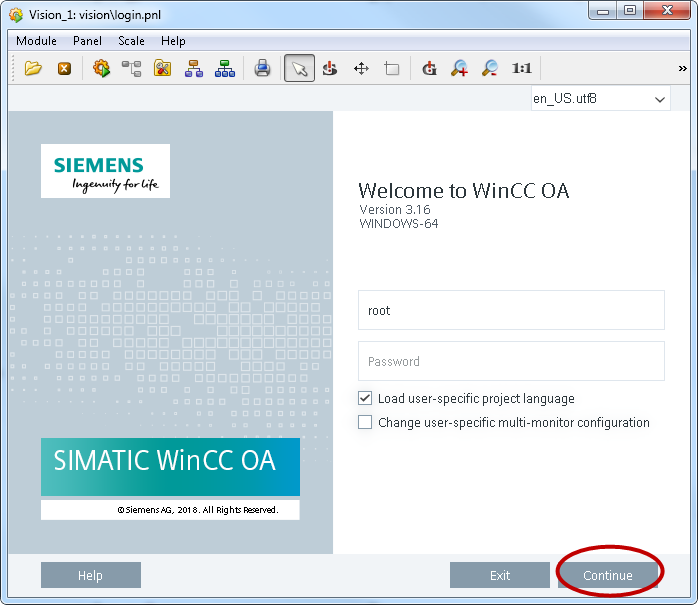Click the zoom out magnifier icon
Screen dimensions: 698x605
coord(490,69)
